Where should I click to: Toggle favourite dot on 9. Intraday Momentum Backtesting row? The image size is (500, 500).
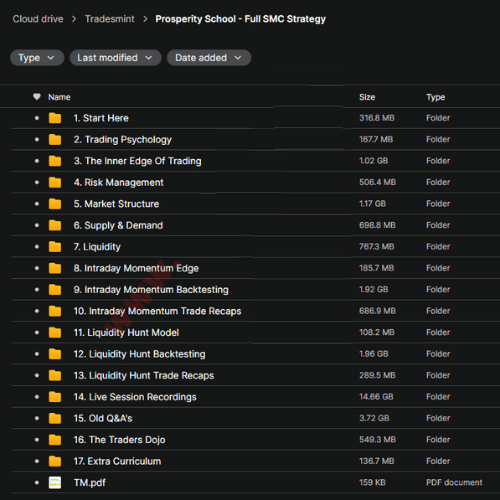[x=37, y=290]
